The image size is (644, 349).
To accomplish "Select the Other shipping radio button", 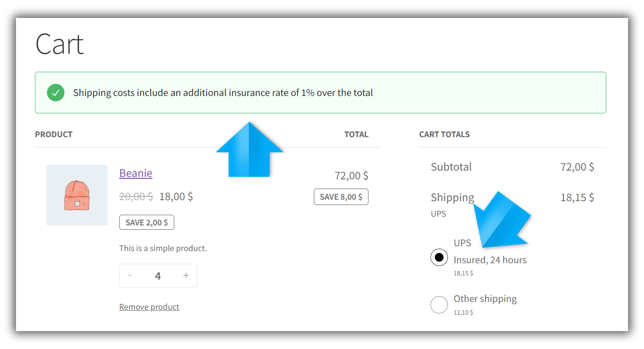I will [439, 305].
